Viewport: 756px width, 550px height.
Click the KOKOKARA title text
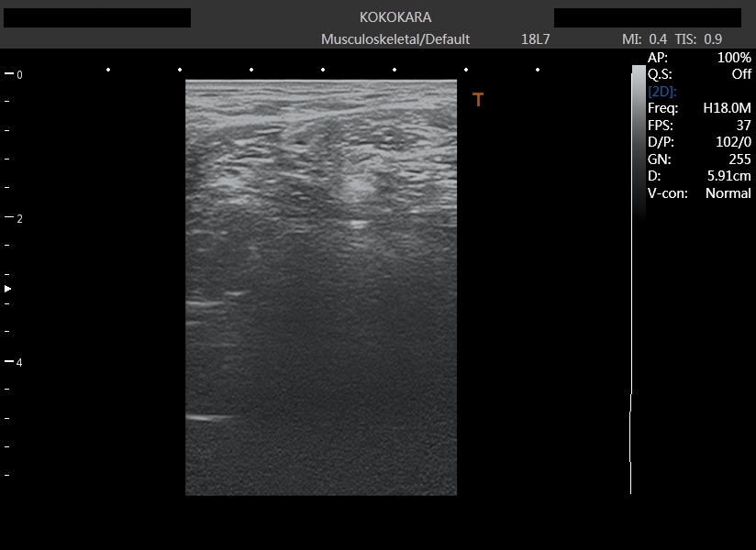pos(395,17)
